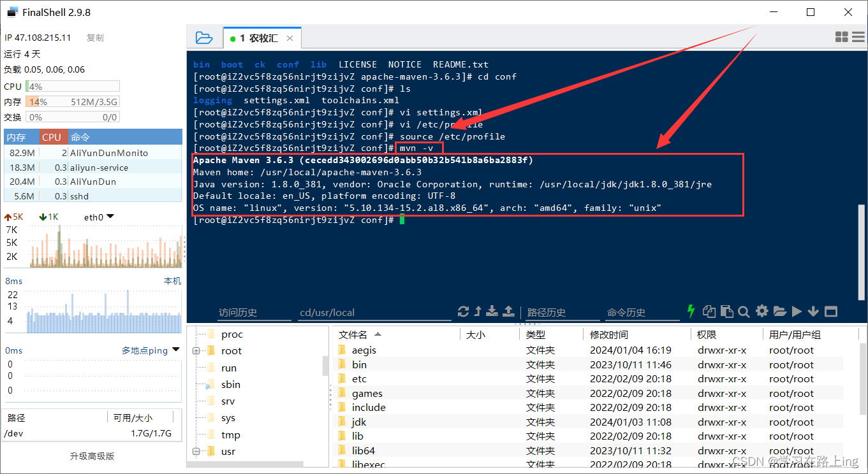868x474 pixels.
Task: Sort file list by 修改时间 column
Action: coord(636,334)
